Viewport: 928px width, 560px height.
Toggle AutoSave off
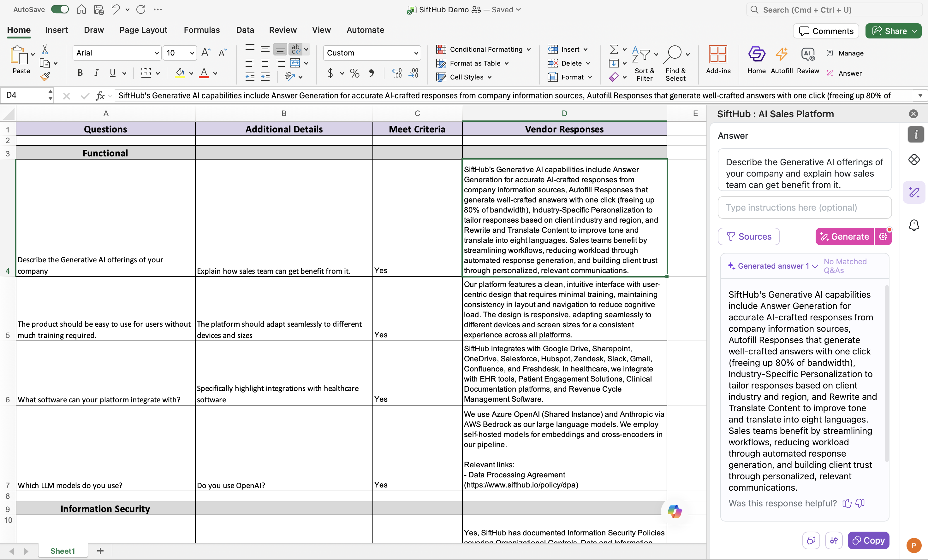(60, 9)
